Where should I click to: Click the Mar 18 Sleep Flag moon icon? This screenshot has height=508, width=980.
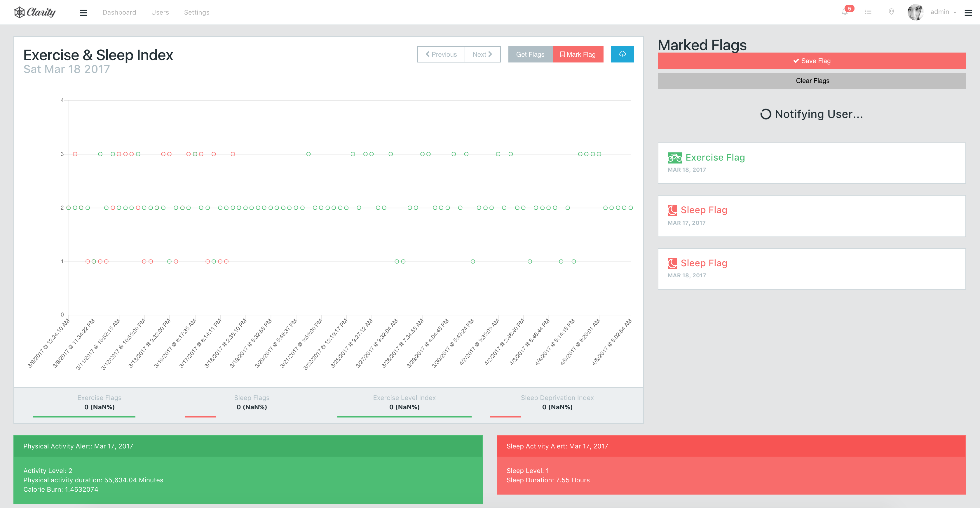coord(672,263)
